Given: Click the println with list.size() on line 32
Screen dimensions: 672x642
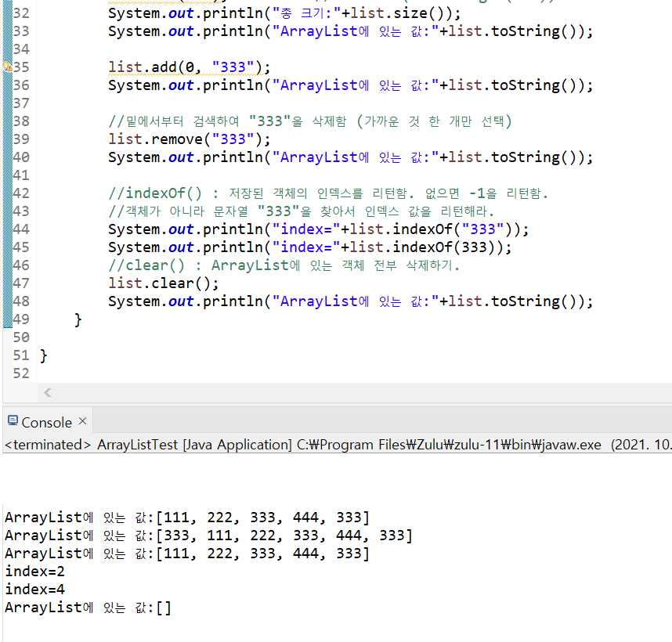Looking at the screenshot, I should (x=284, y=13).
